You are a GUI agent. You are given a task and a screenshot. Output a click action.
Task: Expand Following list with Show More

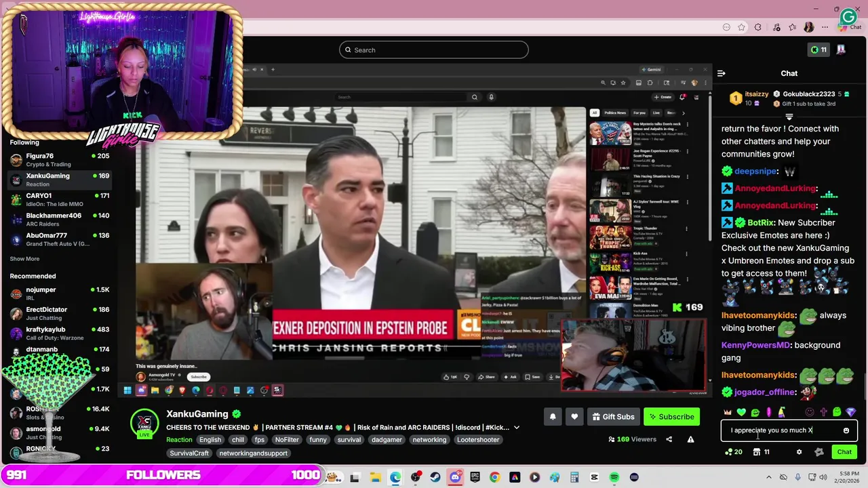pos(24,259)
